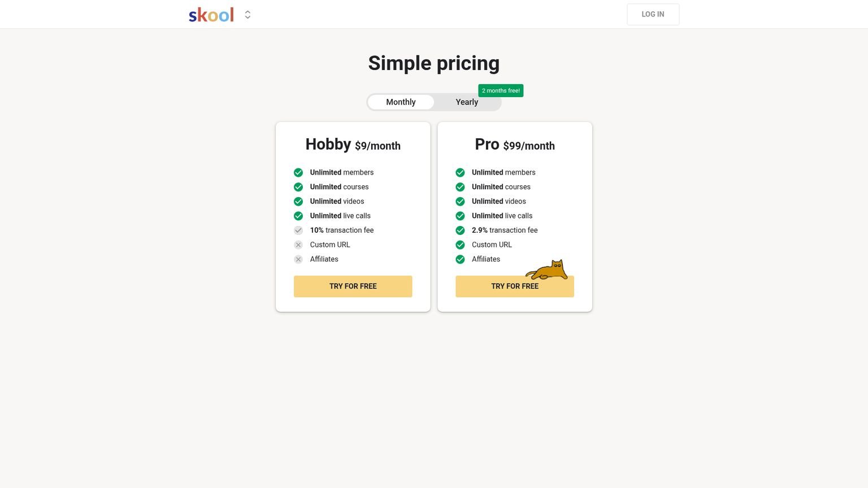
Task: Click X icon next to Custom URL in Hobby plan
Action: [x=298, y=245]
